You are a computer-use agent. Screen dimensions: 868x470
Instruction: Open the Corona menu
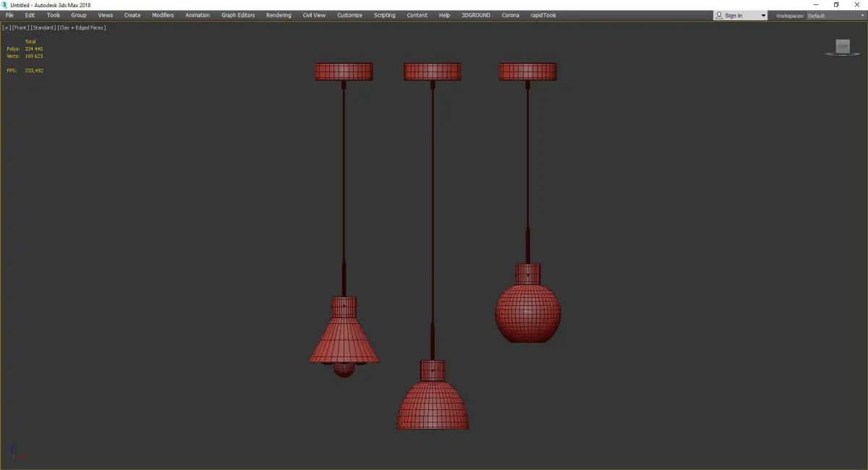tap(511, 15)
